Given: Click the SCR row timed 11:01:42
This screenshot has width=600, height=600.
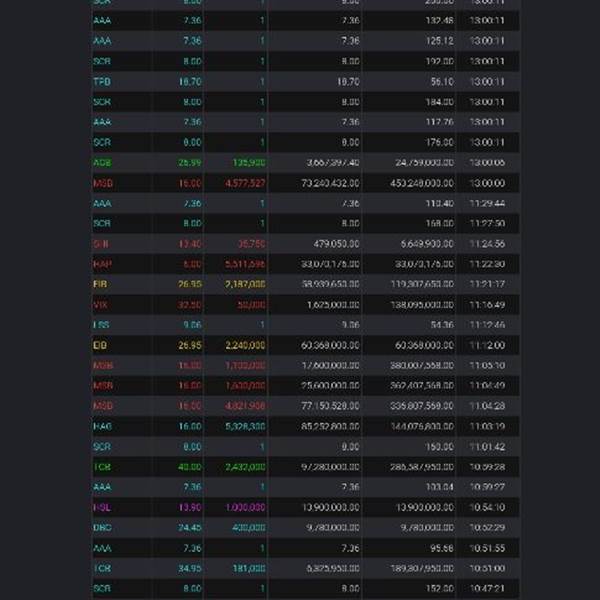Looking at the screenshot, I should pos(306,447).
